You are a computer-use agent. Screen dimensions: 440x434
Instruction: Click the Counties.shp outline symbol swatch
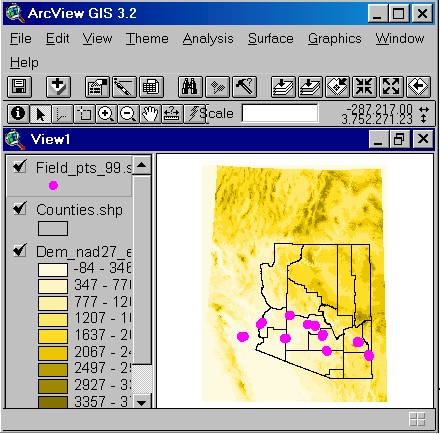(x=53, y=229)
